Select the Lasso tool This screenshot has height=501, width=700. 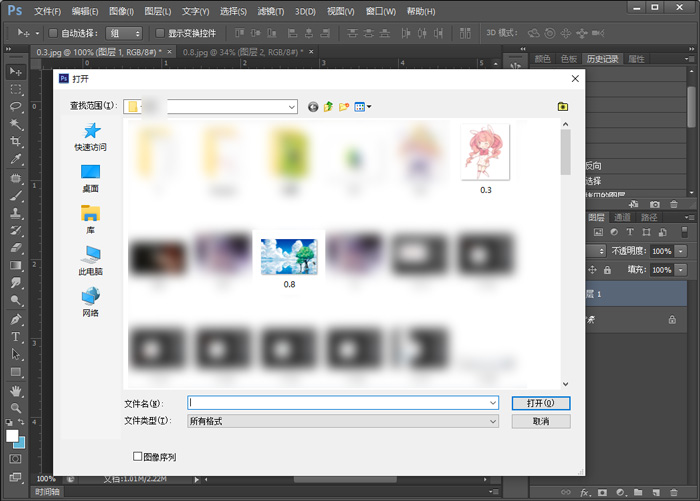tap(16, 107)
